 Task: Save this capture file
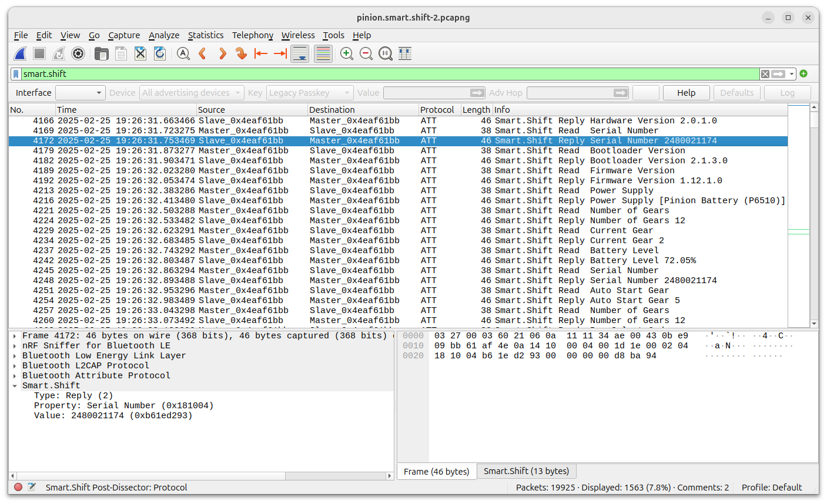[x=120, y=54]
